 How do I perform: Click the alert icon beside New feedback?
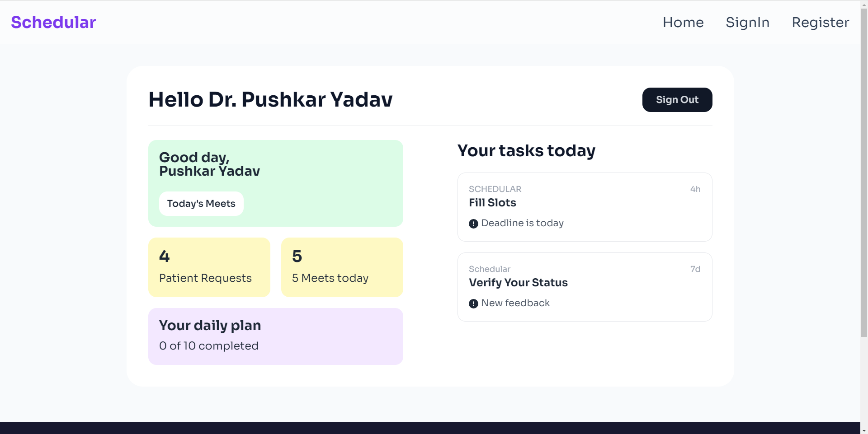pyautogui.click(x=473, y=303)
